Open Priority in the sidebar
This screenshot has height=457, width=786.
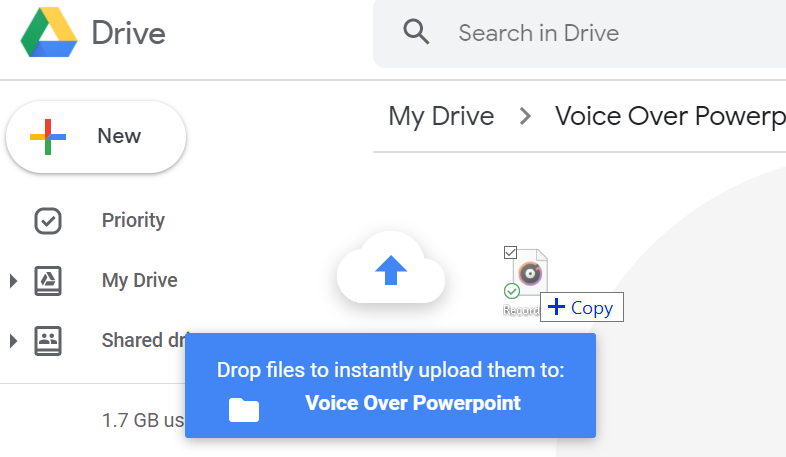[133, 220]
